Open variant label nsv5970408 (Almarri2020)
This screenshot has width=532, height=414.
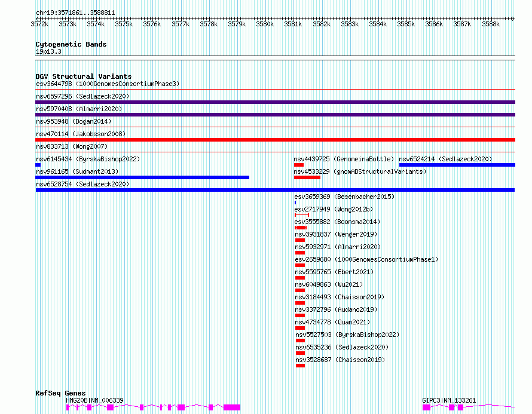point(79,109)
